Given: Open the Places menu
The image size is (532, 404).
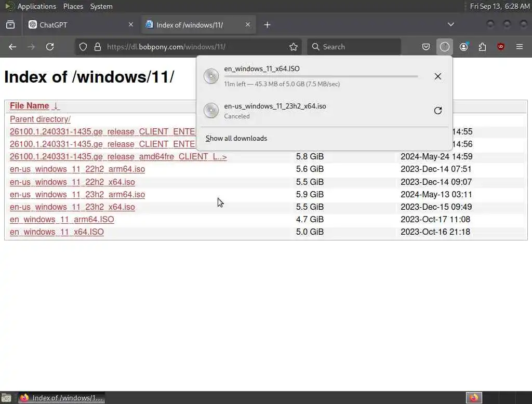Looking at the screenshot, I should 73,6.
